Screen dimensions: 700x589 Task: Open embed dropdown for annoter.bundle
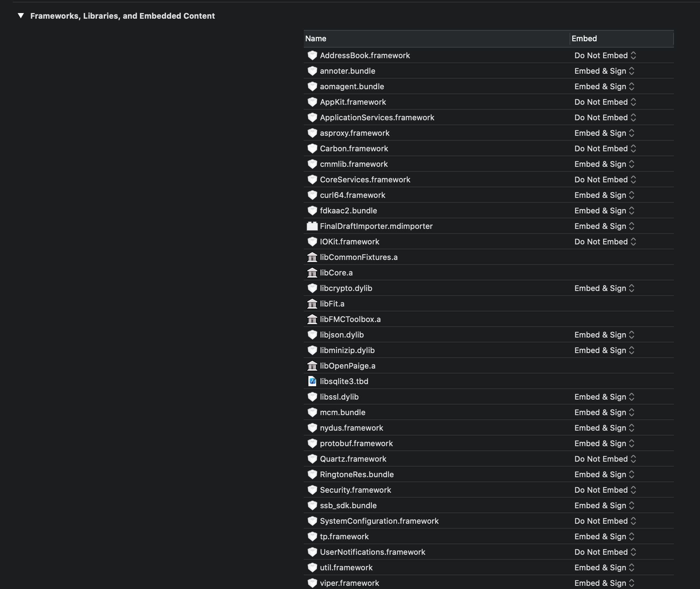[x=604, y=71]
